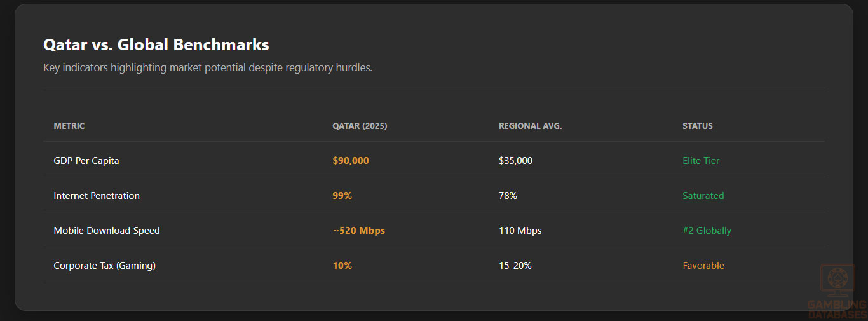Click the Qatar (2025) column header
The image size is (868, 321).
coord(360,126)
